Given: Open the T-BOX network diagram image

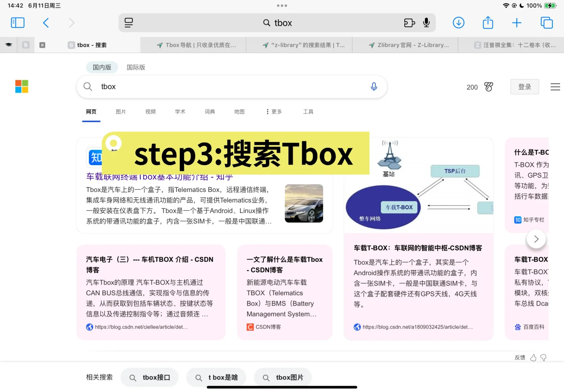Looking at the screenshot, I should (418, 185).
